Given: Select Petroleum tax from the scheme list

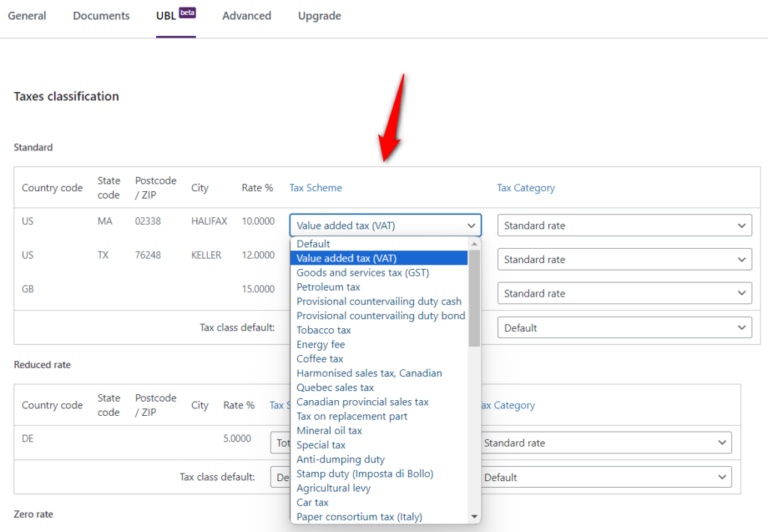Looking at the screenshot, I should 328,286.
